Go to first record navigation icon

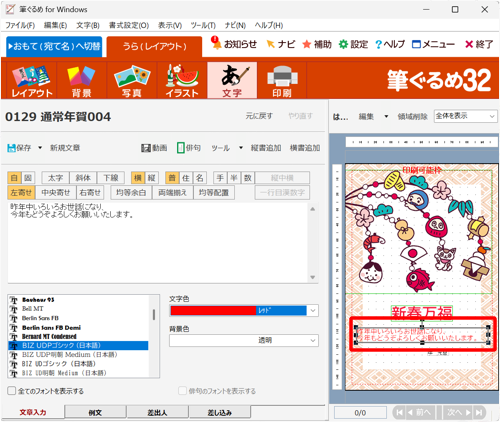tap(399, 413)
